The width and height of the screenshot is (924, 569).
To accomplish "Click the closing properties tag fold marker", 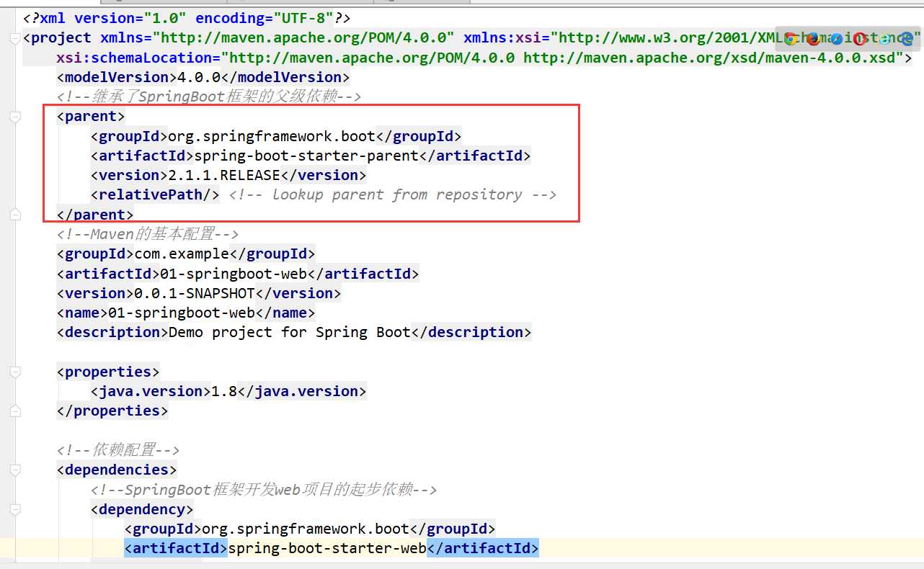I will (x=15, y=411).
